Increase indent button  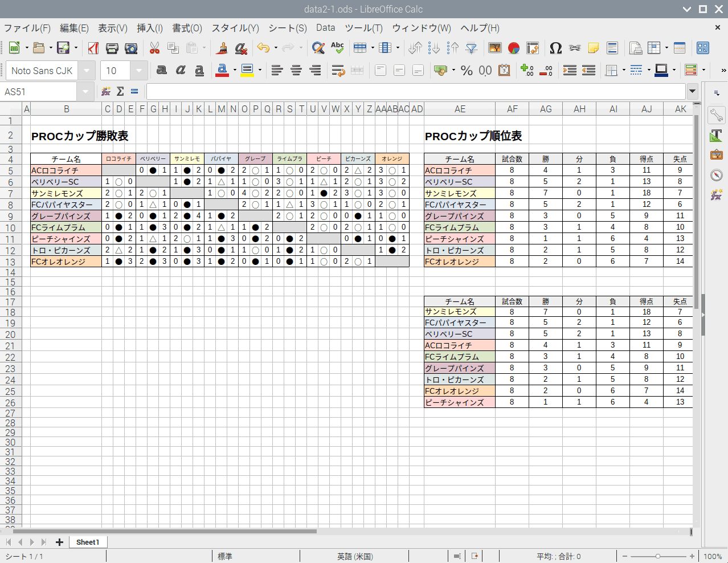click(570, 70)
